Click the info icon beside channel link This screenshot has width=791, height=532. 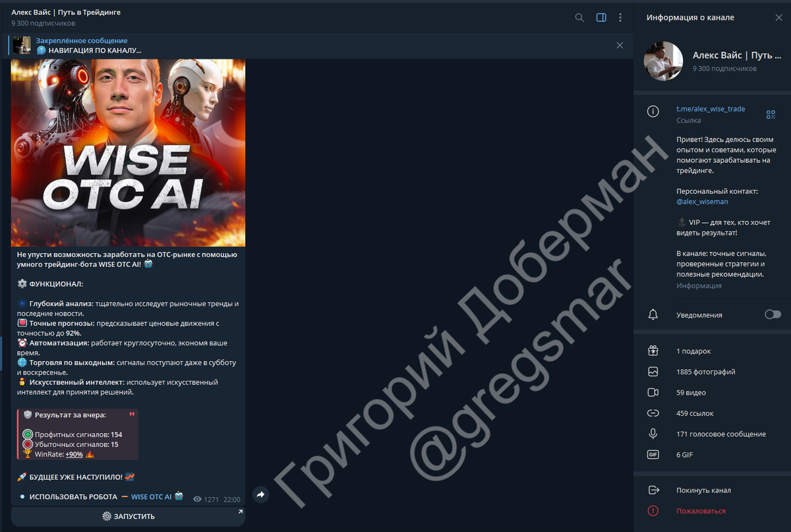(x=653, y=111)
